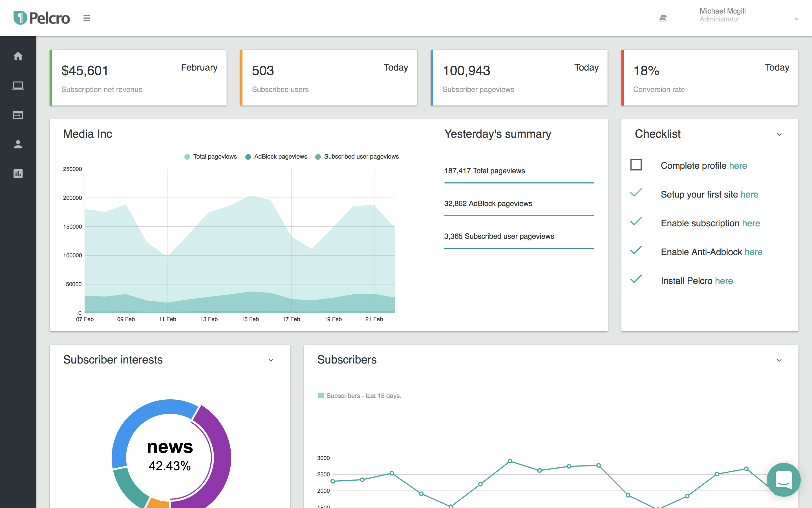
Task: Collapse the Subscriber interests panel chevron
Action: (271, 360)
